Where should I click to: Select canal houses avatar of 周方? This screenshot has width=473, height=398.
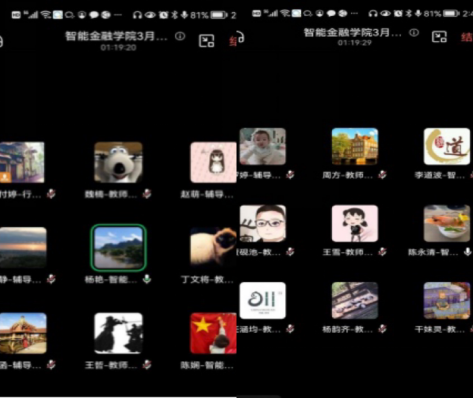click(355, 146)
